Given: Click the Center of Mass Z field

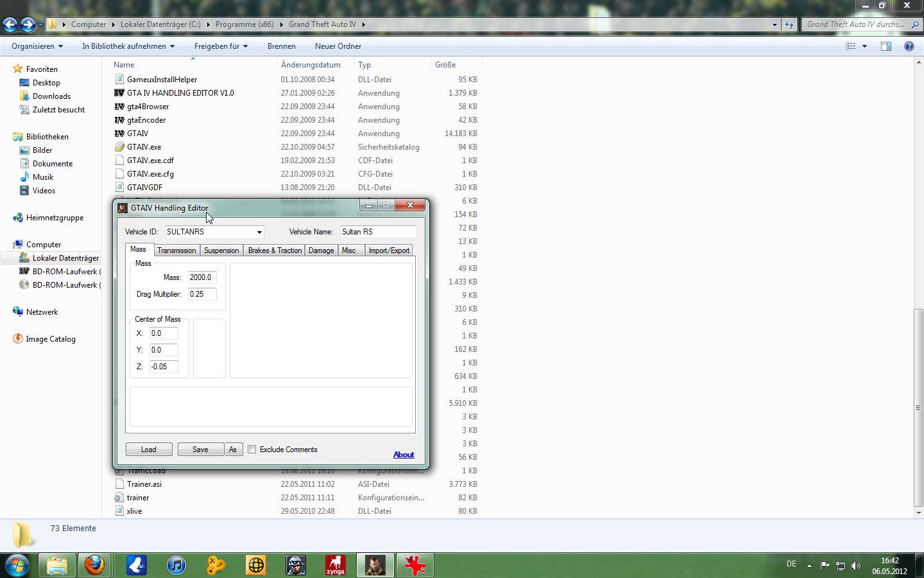Looking at the screenshot, I should point(164,367).
